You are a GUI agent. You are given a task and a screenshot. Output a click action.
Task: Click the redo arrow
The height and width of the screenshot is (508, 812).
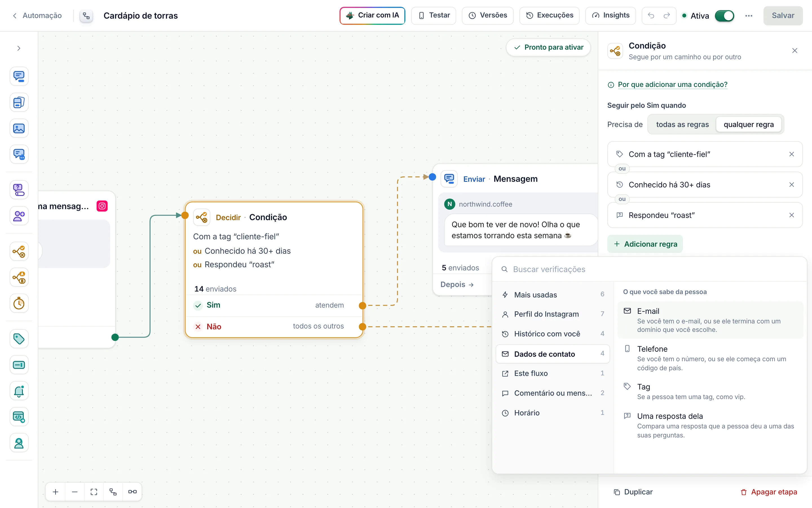click(x=667, y=16)
